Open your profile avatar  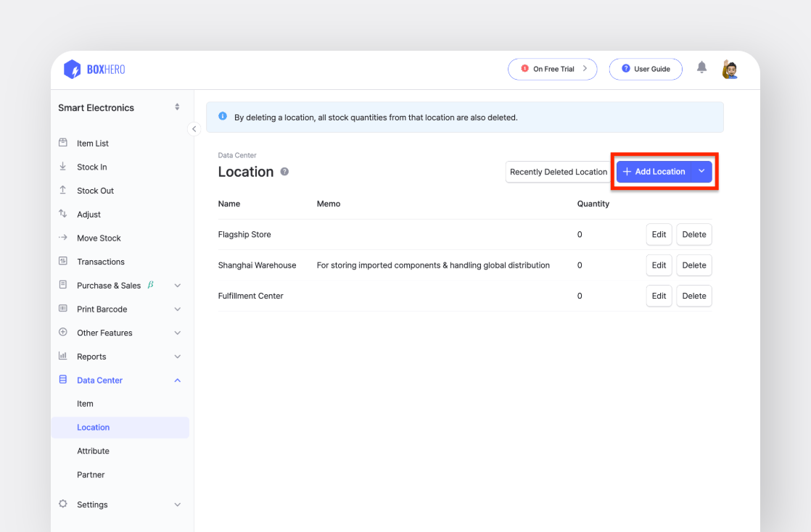coord(730,69)
